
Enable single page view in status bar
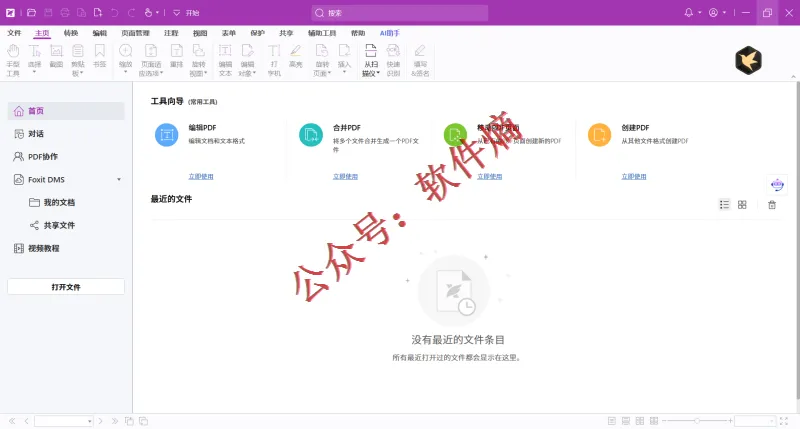pos(612,421)
